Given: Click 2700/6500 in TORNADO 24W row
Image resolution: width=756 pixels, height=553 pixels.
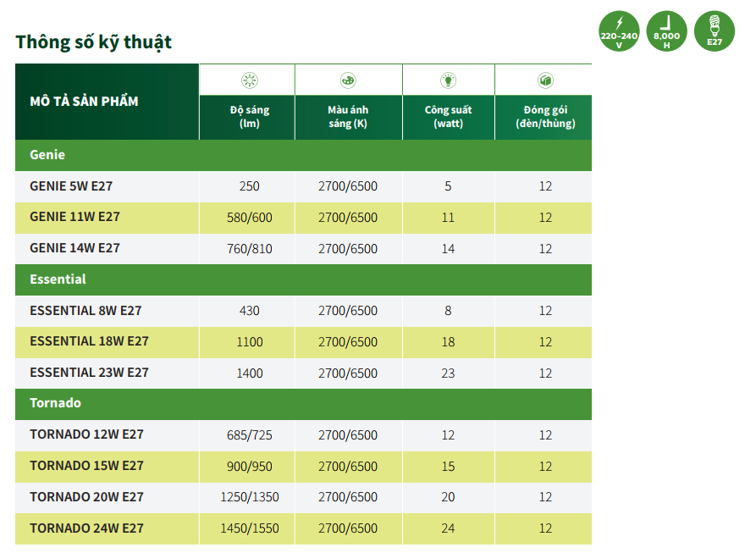Looking at the screenshot, I should (348, 528).
